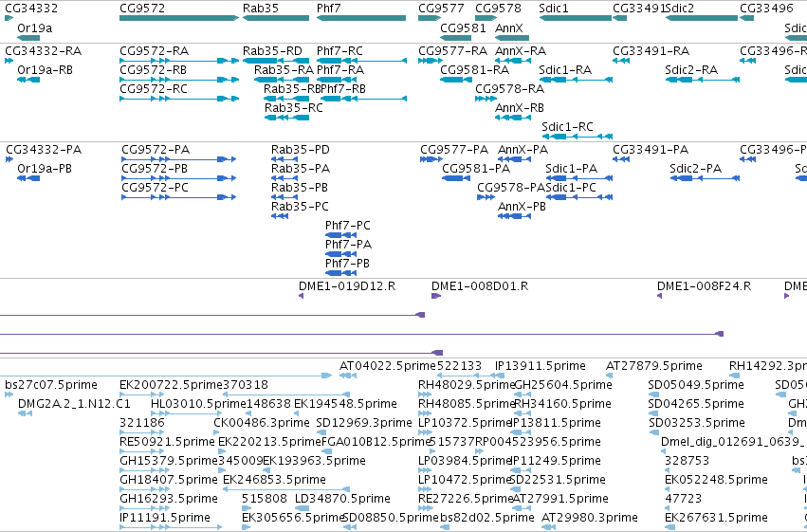
Task: Select the CK00486.3prime EST label
Action: pyautogui.click(x=262, y=423)
